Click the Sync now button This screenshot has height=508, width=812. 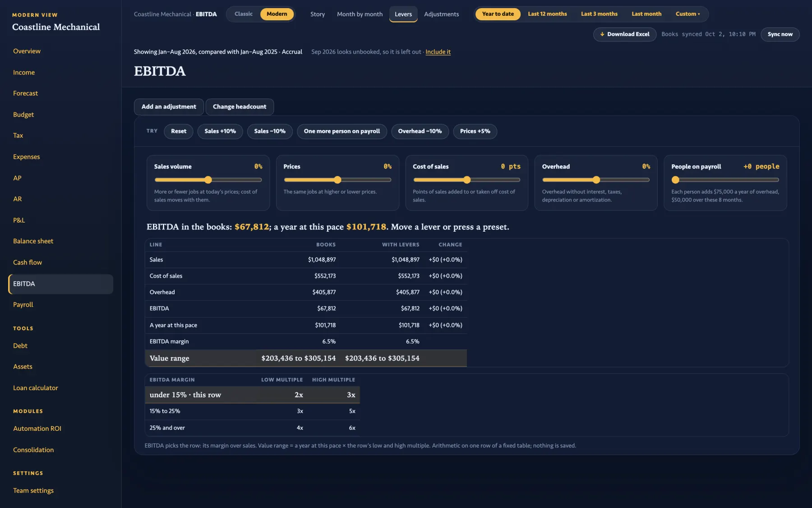pos(780,34)
